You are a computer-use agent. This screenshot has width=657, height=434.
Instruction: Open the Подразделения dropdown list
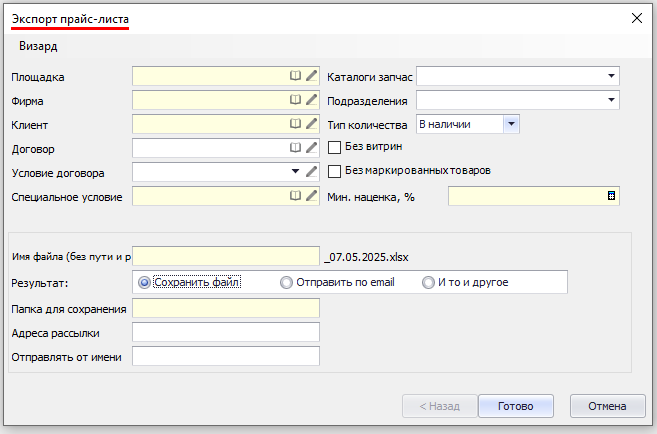610,100
